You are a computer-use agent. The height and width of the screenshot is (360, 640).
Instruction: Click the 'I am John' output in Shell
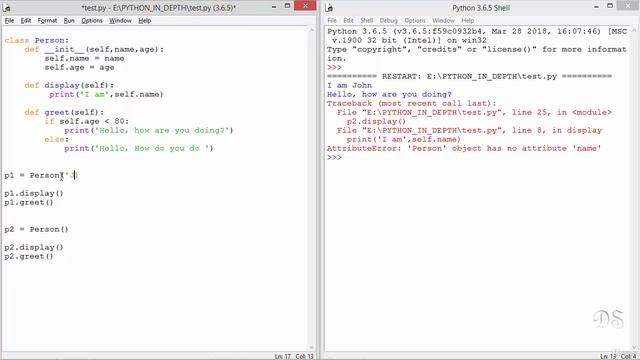click(x=349, y=85)
